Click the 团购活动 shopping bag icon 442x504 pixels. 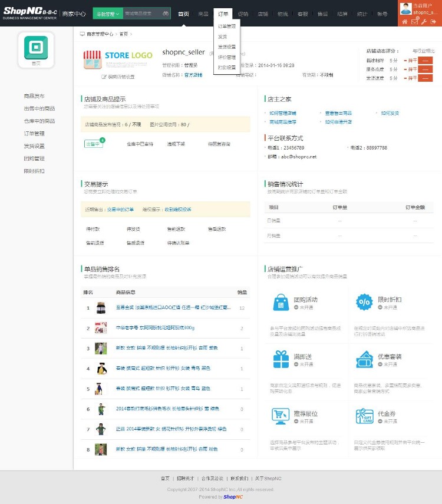[x=281, y=303]
